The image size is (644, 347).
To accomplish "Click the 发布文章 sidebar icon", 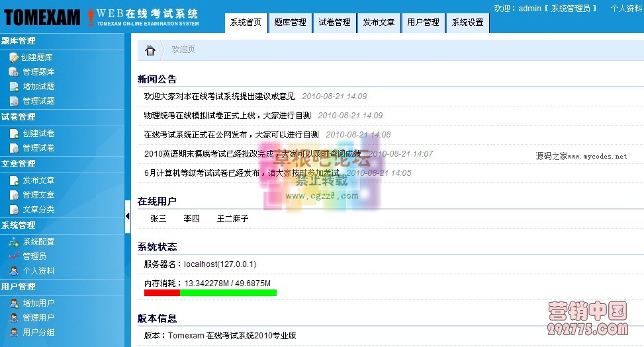I will [14, 180].
